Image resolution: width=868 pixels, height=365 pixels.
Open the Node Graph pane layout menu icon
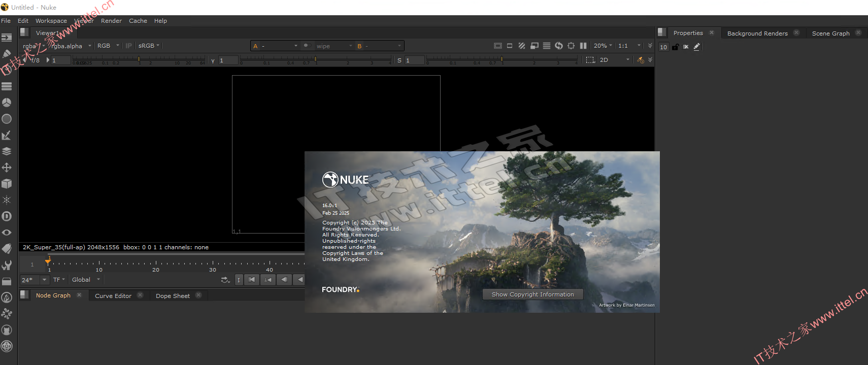(x=24, y=294)
